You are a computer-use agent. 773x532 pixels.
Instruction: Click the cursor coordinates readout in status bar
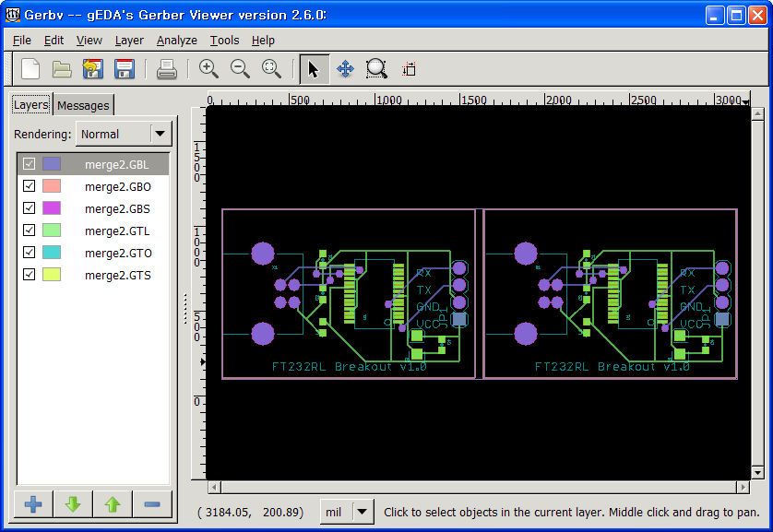pyautogui.click(x=250, y=513)
